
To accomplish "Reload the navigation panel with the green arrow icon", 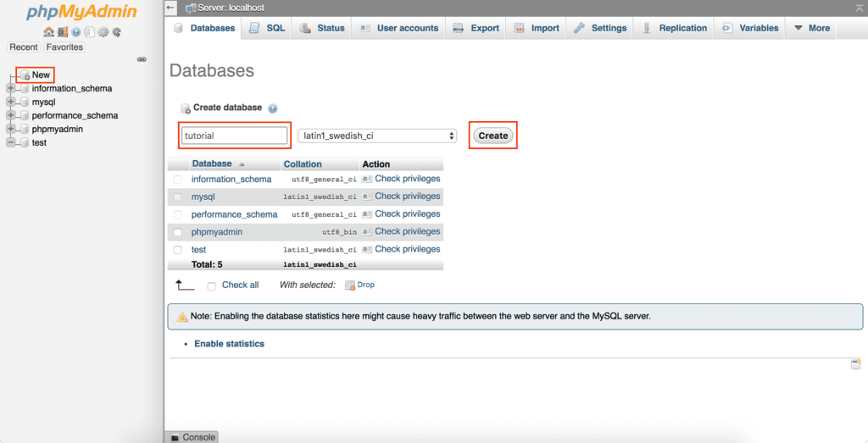I will [x=116, y=32].
